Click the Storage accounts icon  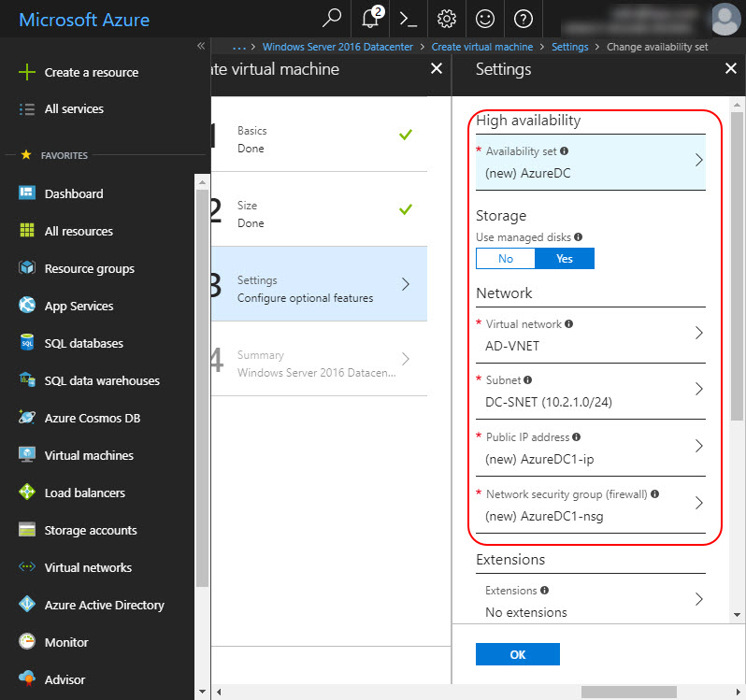tap(27, 529)
